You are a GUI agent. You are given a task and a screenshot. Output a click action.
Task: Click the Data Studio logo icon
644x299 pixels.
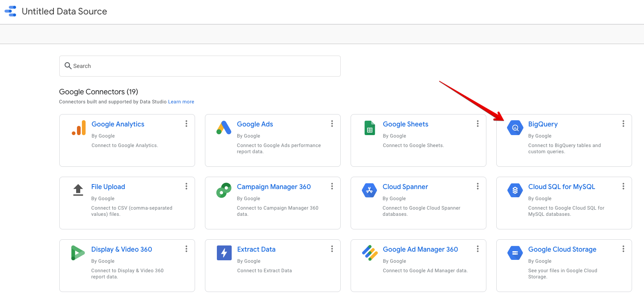(x=10, y=11)
